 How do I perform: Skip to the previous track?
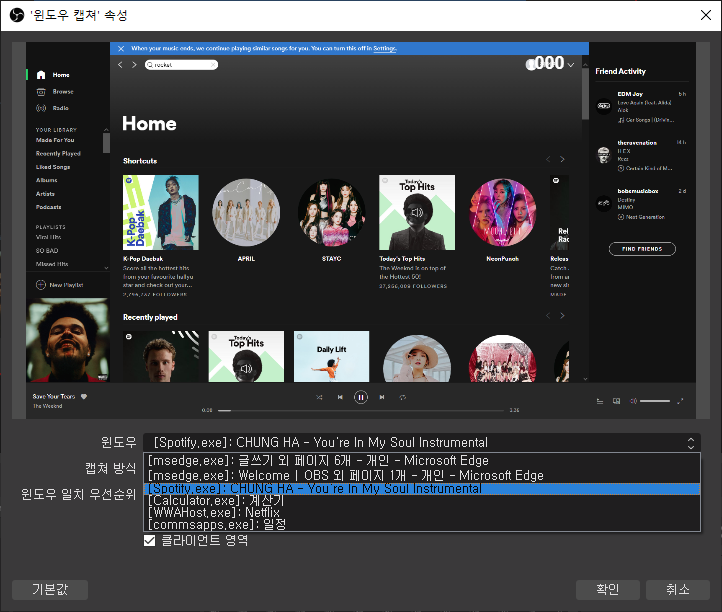click(340, 397)
